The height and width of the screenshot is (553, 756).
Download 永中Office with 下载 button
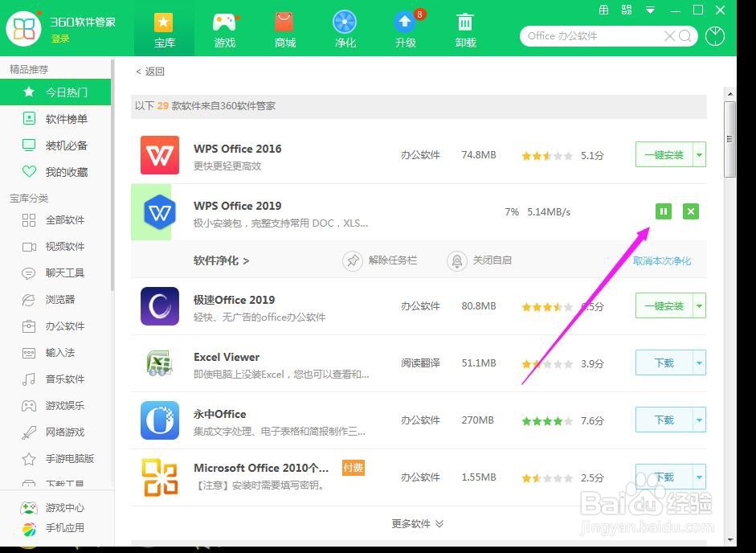[x=664, y=420]
